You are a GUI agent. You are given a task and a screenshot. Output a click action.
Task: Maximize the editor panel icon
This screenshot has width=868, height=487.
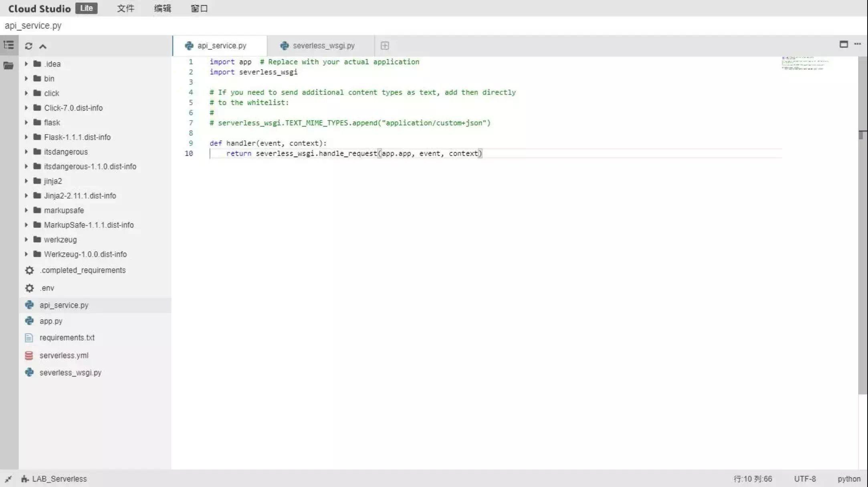tap(844, 44)
